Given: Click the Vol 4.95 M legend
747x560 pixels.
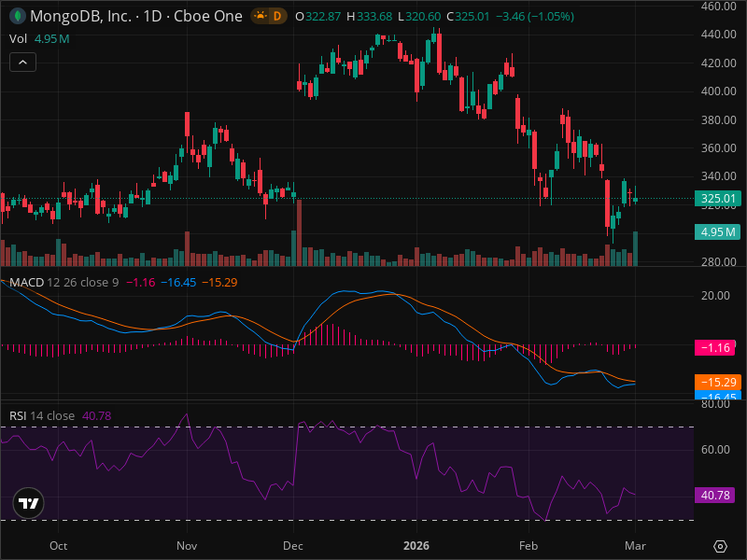Looking at the screenshot, I should coord(39,38).
